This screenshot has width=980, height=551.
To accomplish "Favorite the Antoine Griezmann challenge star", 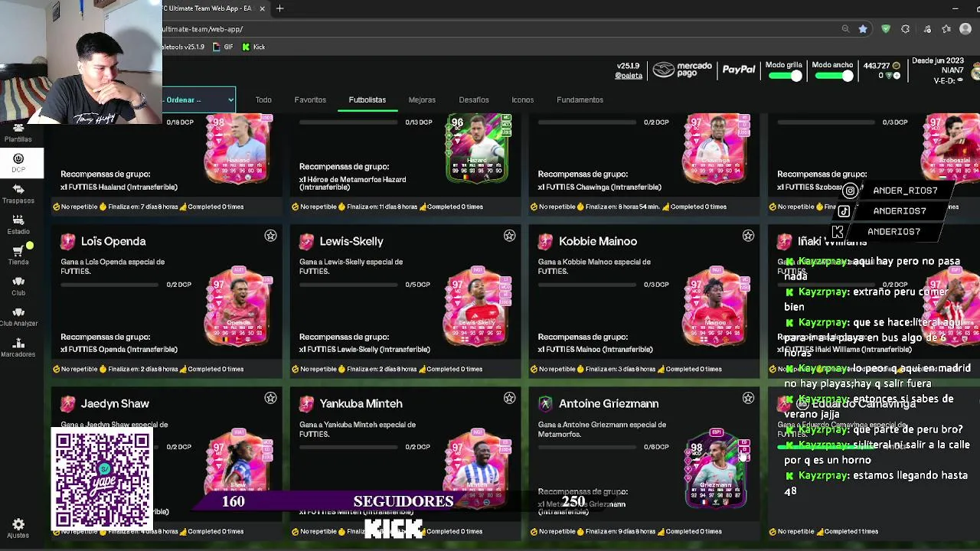I will click(x=748, y=398).
